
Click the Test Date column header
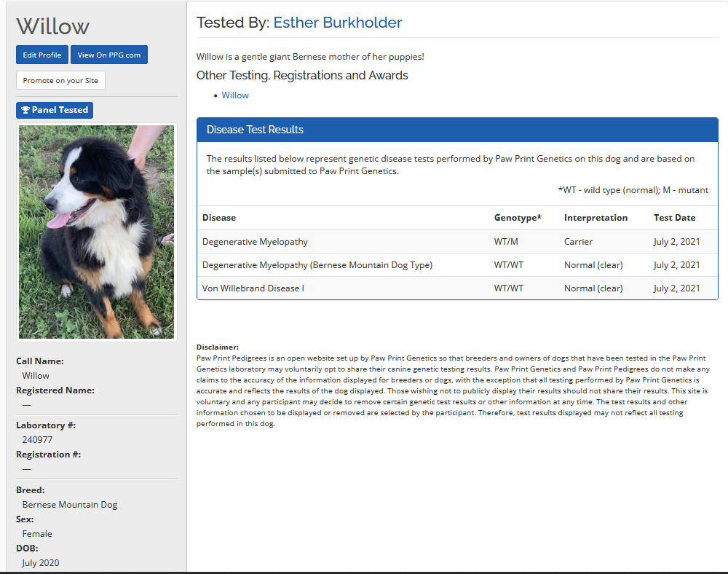coord(674,218)
